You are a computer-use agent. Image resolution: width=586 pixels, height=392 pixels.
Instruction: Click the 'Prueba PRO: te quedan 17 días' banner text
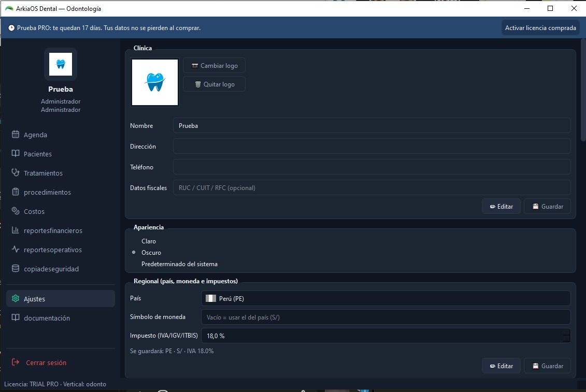click(x=109, y=28)
